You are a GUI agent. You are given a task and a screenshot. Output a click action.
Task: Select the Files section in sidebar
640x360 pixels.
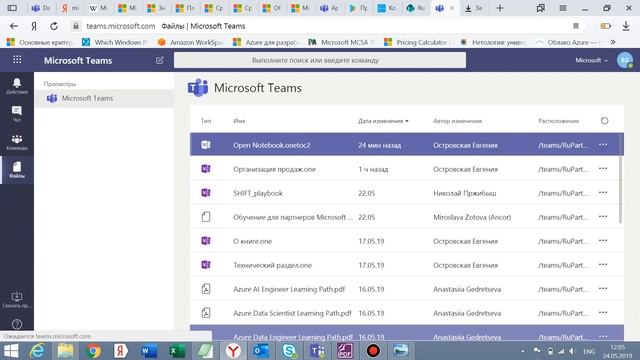pyautogui.click(x=17, y=170)
